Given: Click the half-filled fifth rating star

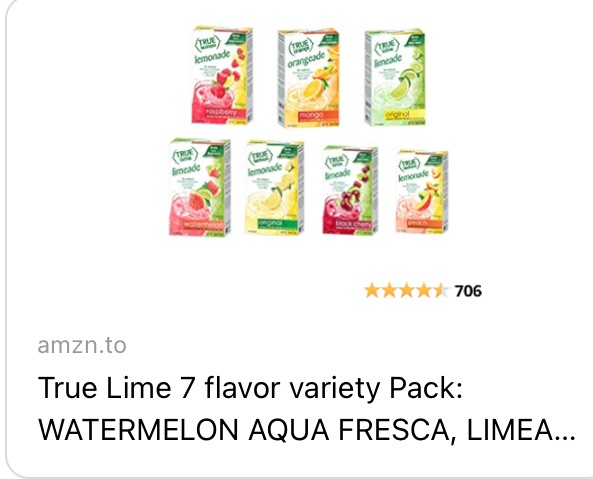Looking at the screenshot, I should [x=441, y=291].
